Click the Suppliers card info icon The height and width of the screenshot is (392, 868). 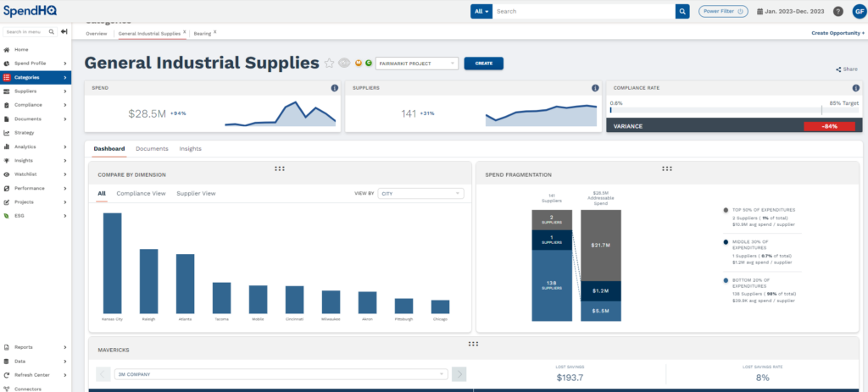[x=595, y=88]
